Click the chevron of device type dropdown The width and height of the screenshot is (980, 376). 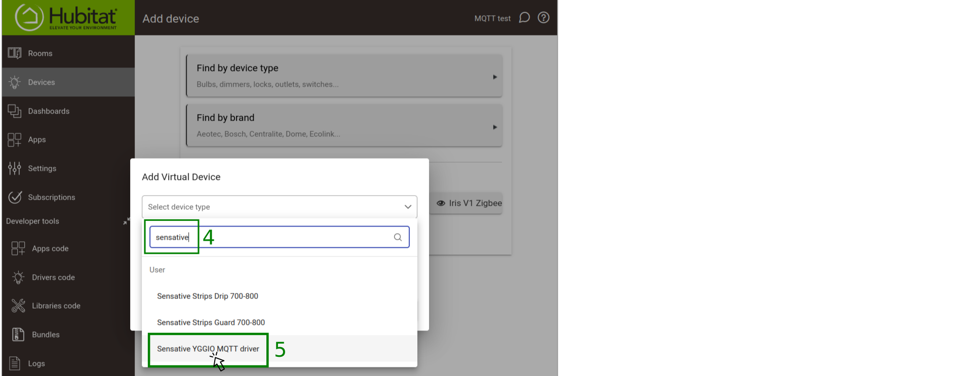coord(408,207)
